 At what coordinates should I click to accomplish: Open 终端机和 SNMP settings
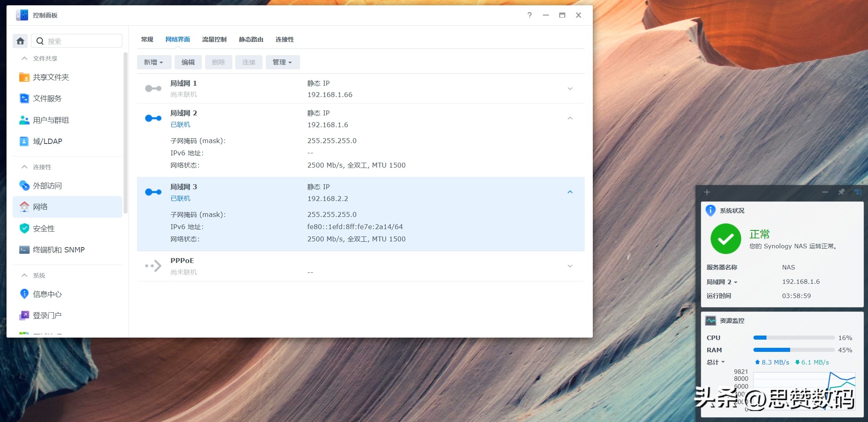(58, 250)
